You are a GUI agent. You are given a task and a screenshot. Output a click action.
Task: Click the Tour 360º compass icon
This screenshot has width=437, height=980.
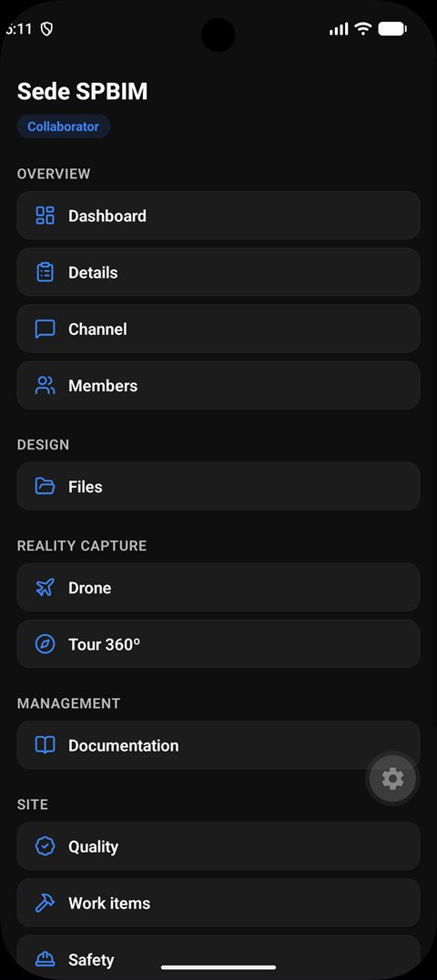coord(45,644)
